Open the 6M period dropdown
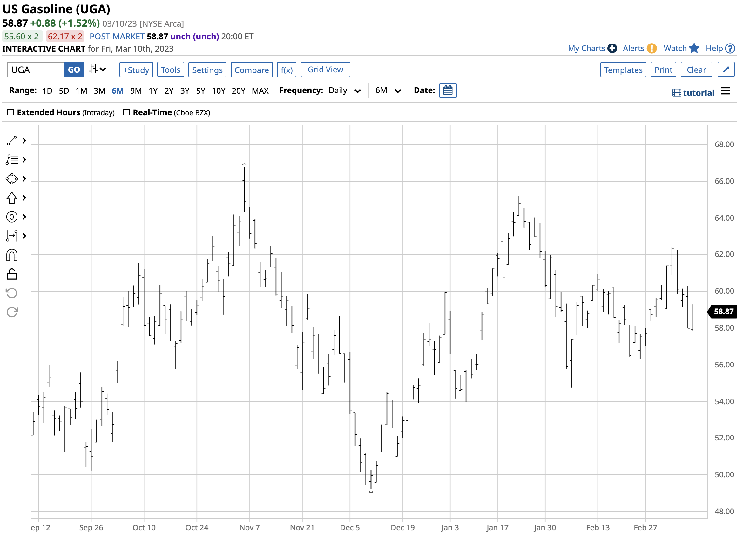756x543 pixels. 388,90
